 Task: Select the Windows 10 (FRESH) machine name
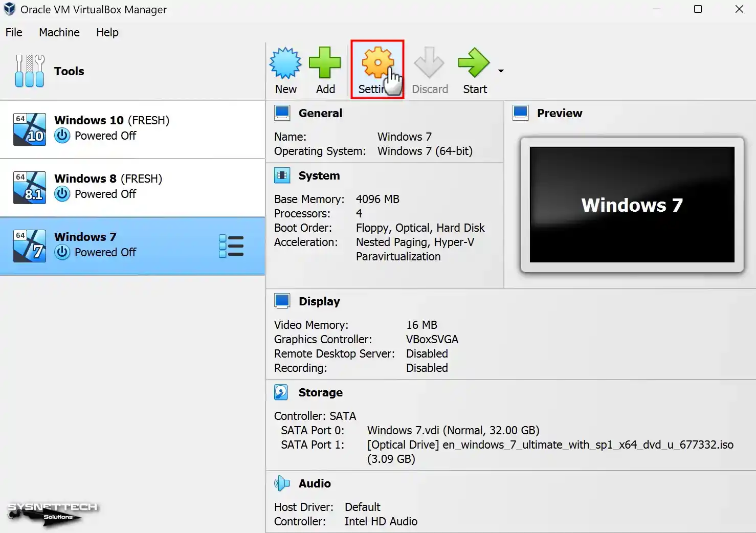(x=112, y=120)
